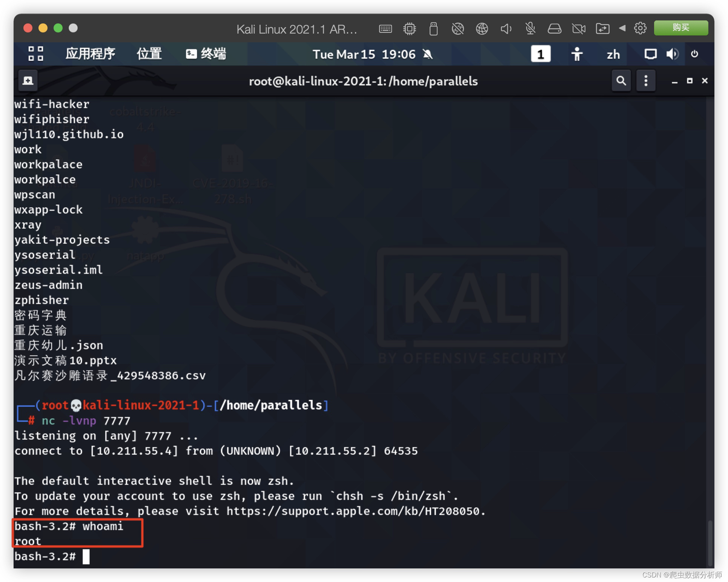Open new terminal tab icon
Viewport: 728px width, 582px height.
pos(28,80)
